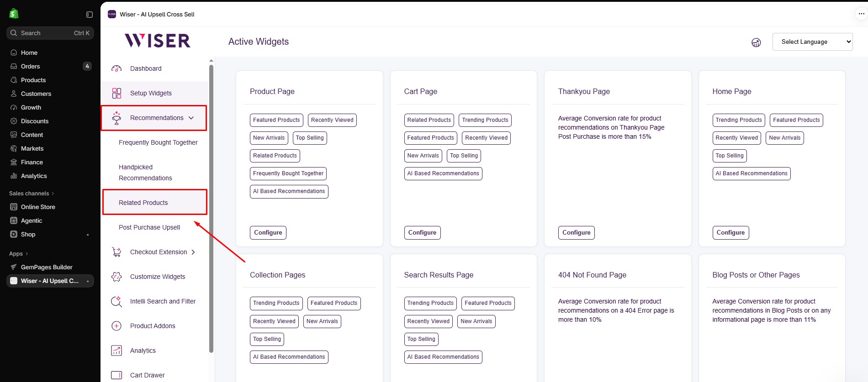
Task: Click the speedometer icon beside Select Language
Action: [x=756, y=42]
